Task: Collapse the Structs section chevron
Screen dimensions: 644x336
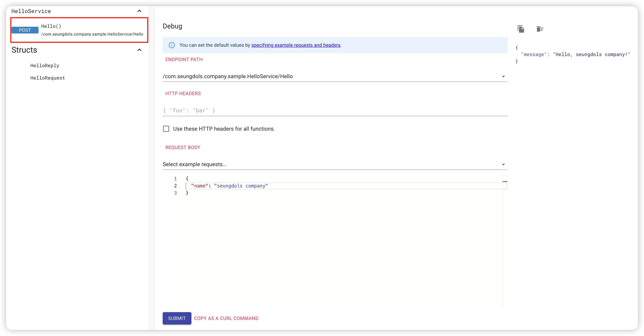Action: coord(140,50)
